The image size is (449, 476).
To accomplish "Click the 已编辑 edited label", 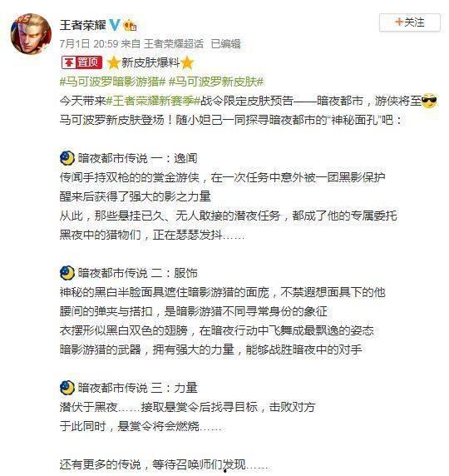I will tap(225, 44).
